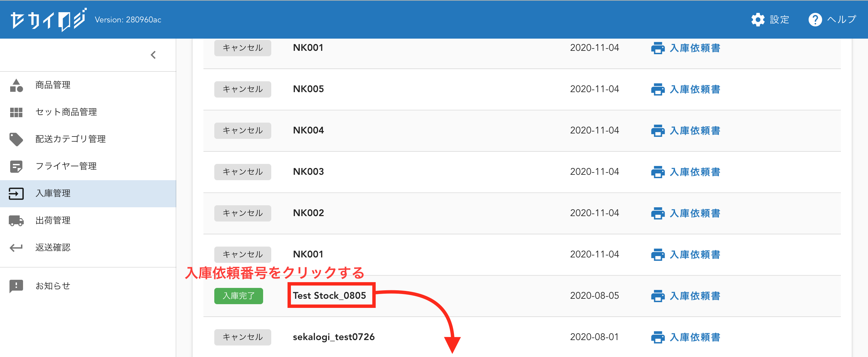Image resolution: width=868 pixels, height=357 pixels.
Task: Open セット商品管理 in the sidebar
Action: pos(66,112)
